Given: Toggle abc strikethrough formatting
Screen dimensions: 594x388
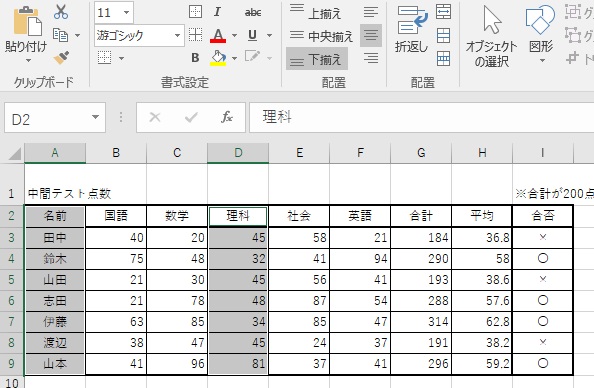Looking at the screenshot, I should tap(253, 13).
